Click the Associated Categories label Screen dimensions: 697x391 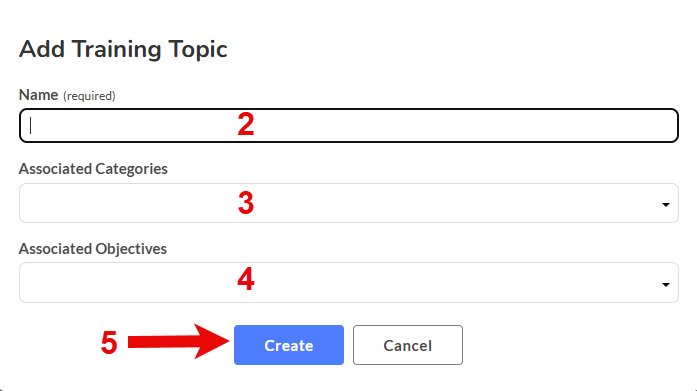click(x=93, y=169)
